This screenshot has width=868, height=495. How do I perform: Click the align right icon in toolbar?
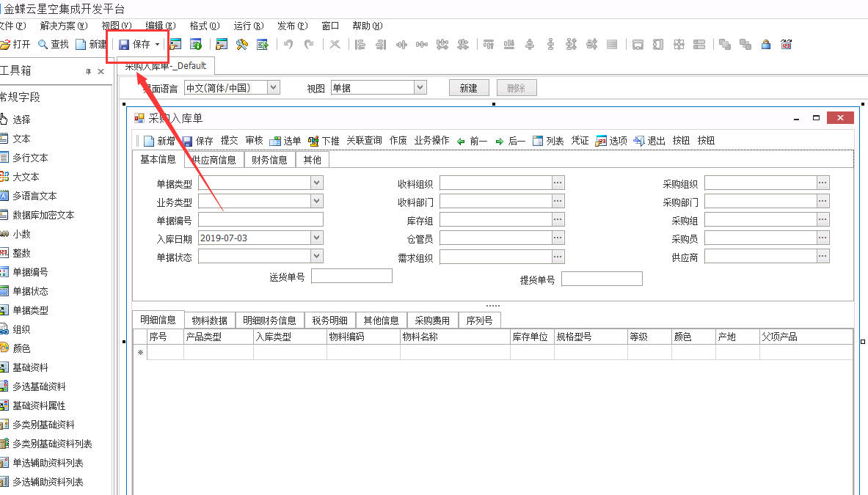point(380,44)
